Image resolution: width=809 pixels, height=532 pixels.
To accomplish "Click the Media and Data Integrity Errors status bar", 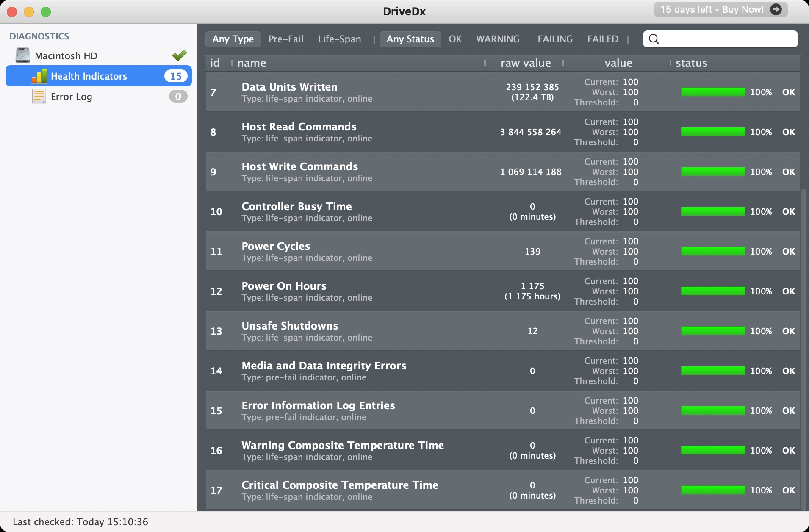I will (713, 371).
